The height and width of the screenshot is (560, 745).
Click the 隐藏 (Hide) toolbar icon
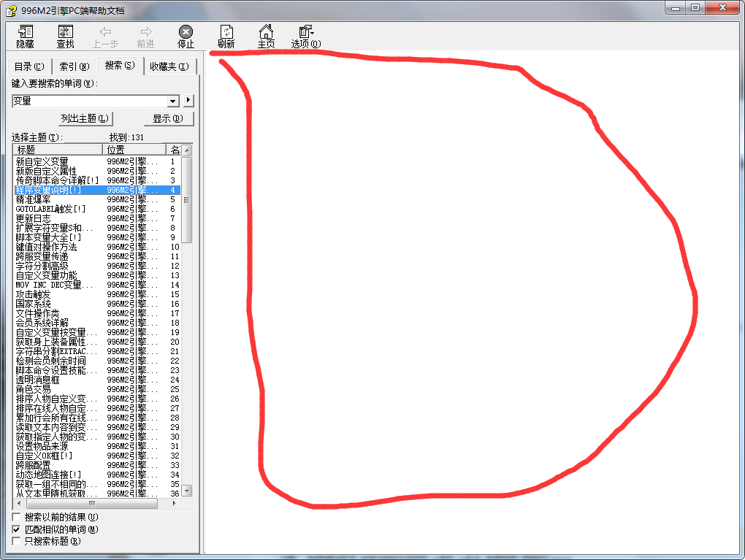coord(26,32)
